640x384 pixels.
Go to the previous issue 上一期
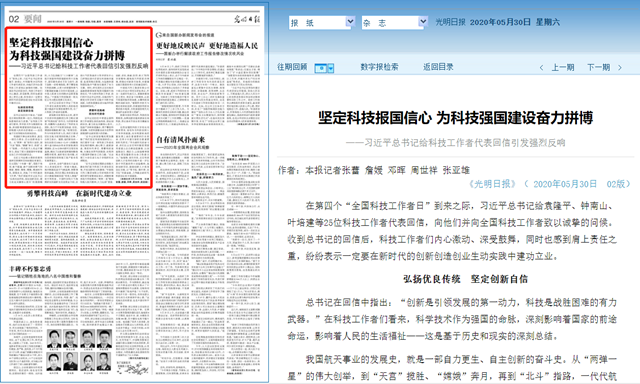click(563, 67)
